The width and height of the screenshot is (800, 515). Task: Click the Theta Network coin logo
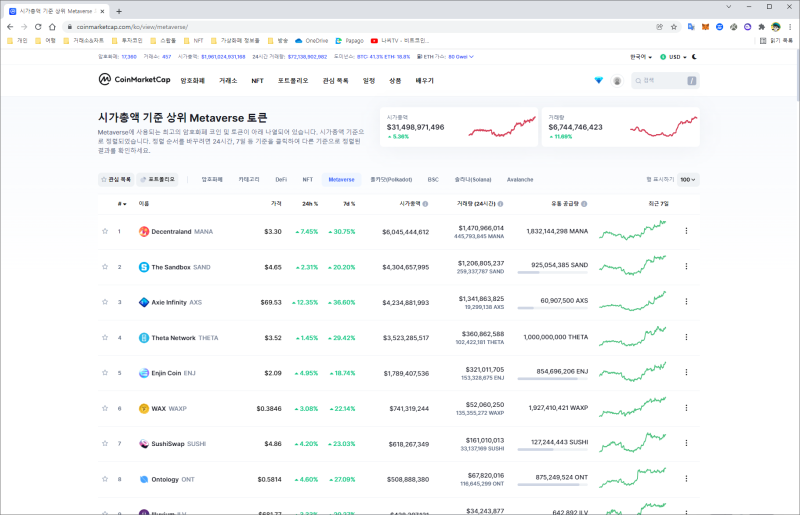144,337
